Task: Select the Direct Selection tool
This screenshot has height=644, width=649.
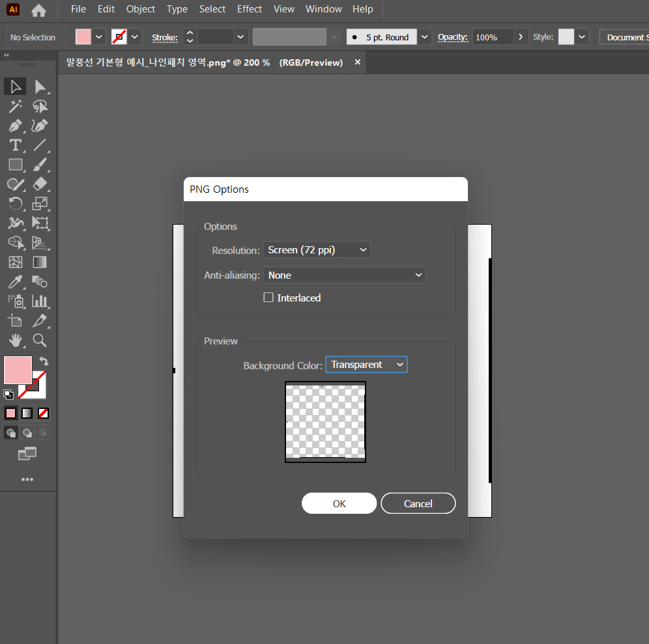Action: pos(40,87)
